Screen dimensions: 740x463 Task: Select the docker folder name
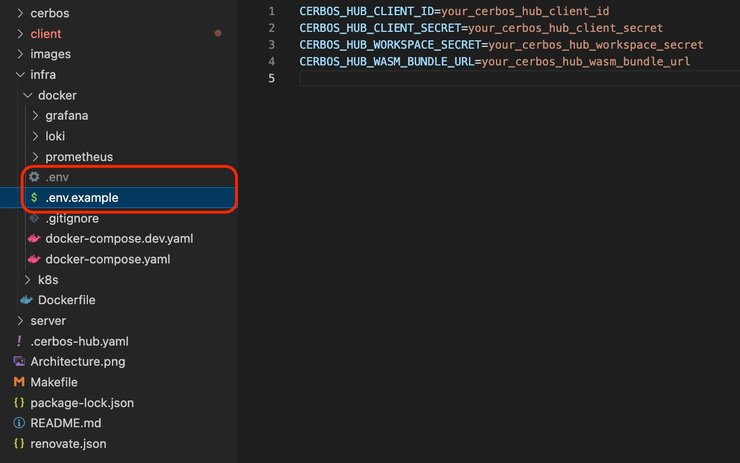pos(57,95)
